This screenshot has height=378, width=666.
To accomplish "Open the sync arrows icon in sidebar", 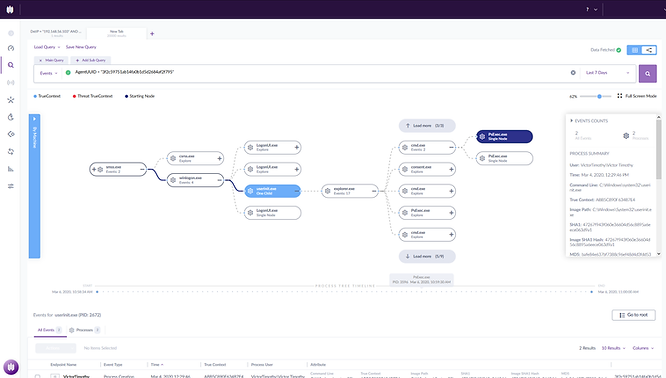I will tap(11, 152).
